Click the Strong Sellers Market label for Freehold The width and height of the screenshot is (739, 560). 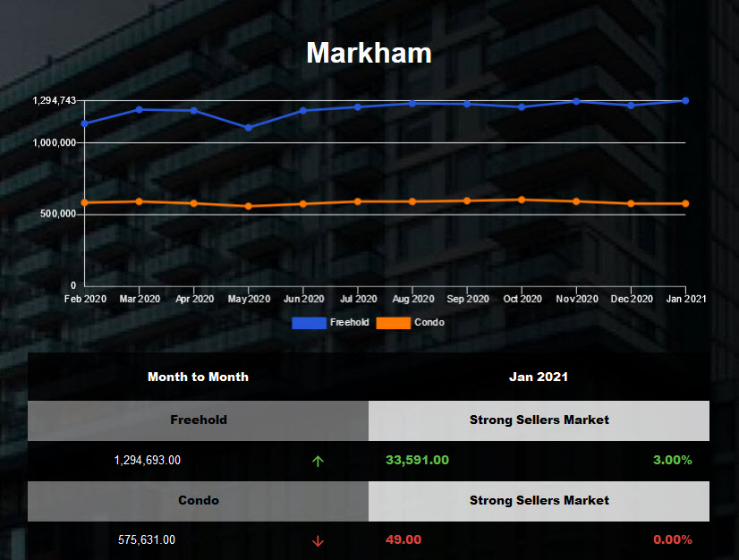point(539,420)
